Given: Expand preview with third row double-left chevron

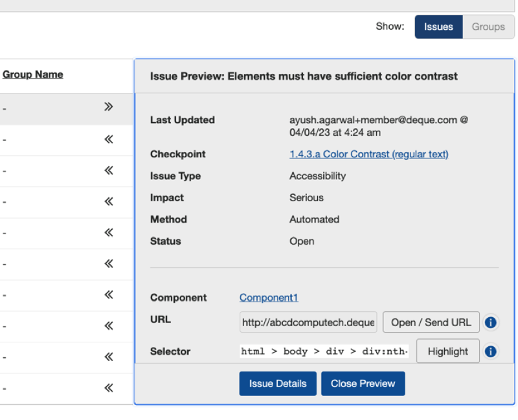Looking at the screenshot, I should click(109, 170).
